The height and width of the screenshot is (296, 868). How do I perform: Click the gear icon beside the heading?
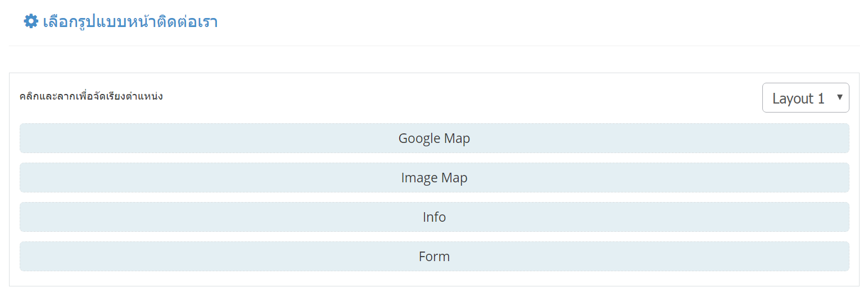coord(30,22)
